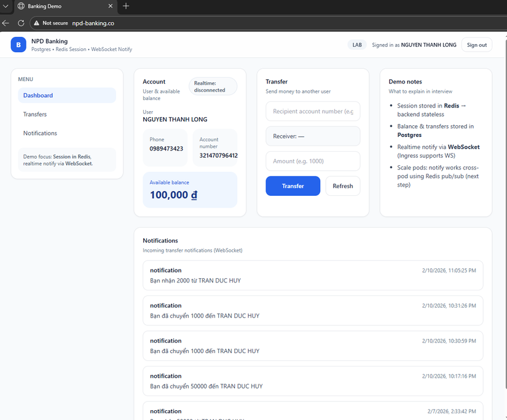Click timestamp 2/10/2026, 10:17:16 PM
Screen dimensions: 507x420
pos(449,376)
